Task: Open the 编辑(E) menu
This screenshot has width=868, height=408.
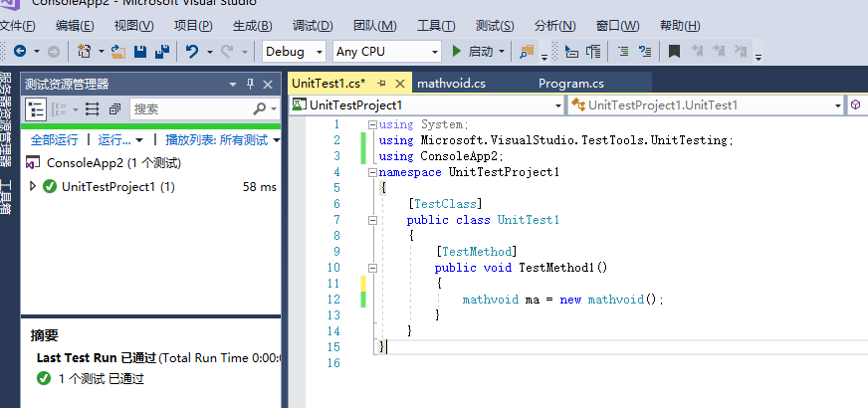Action: [x=75, y=26]
